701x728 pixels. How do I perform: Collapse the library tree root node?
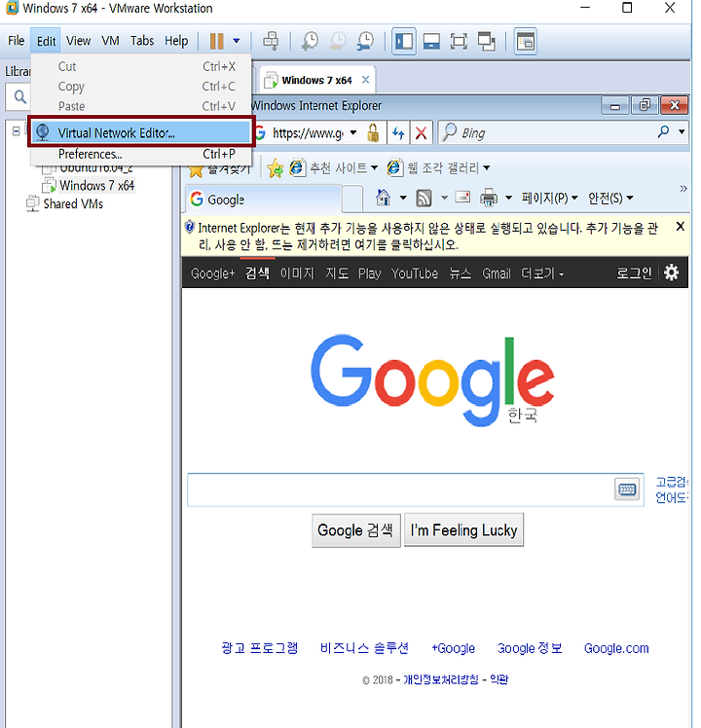pos(16,131)
